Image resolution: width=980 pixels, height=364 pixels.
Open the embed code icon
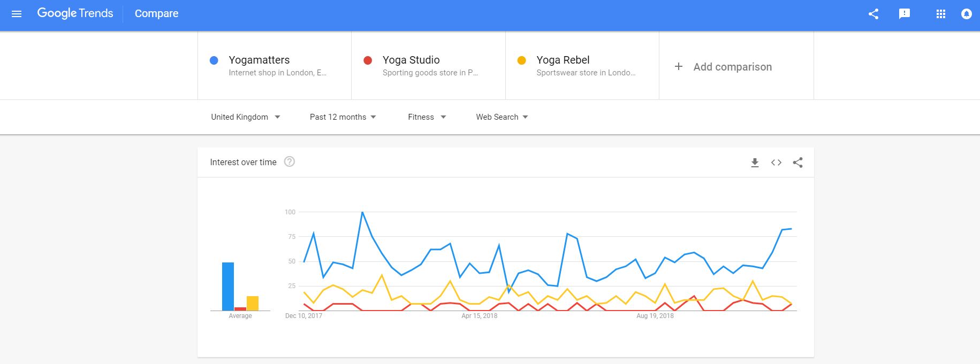coord(776,162)
